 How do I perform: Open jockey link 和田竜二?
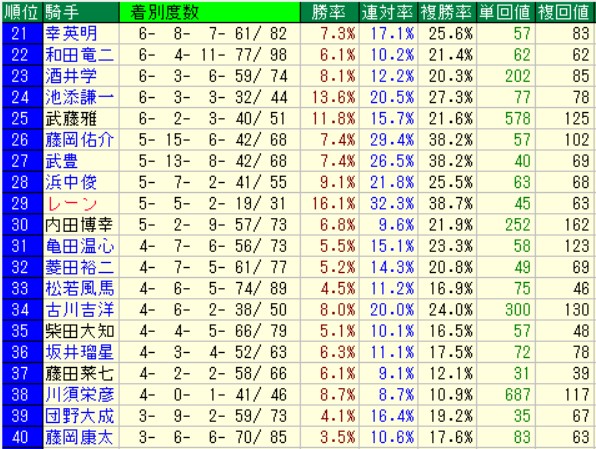(79, 55)
